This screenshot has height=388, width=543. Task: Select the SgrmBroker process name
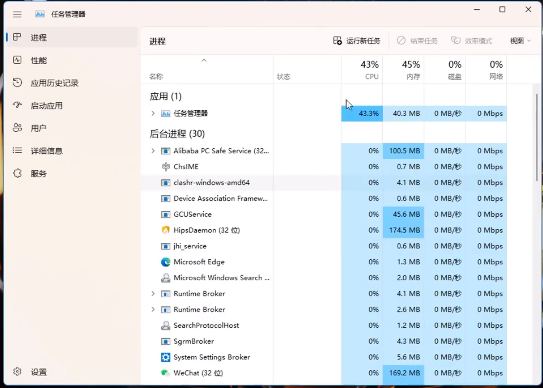click(194, 341)
